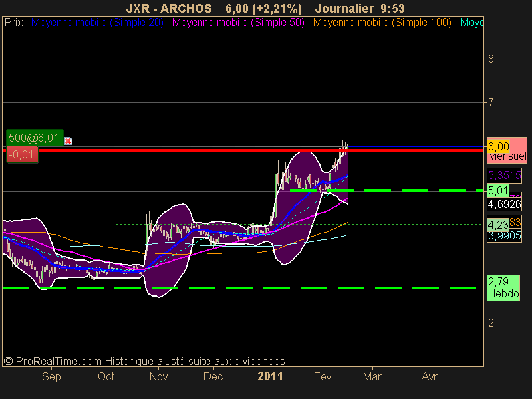532x399 pixels.
Task: Click the Prix legend label
Action: [x=14, y=23]
